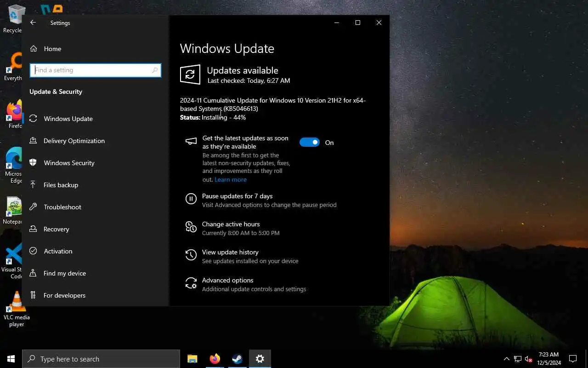
Task: Click the Status Installing 44% text
Action: (213, 117)
